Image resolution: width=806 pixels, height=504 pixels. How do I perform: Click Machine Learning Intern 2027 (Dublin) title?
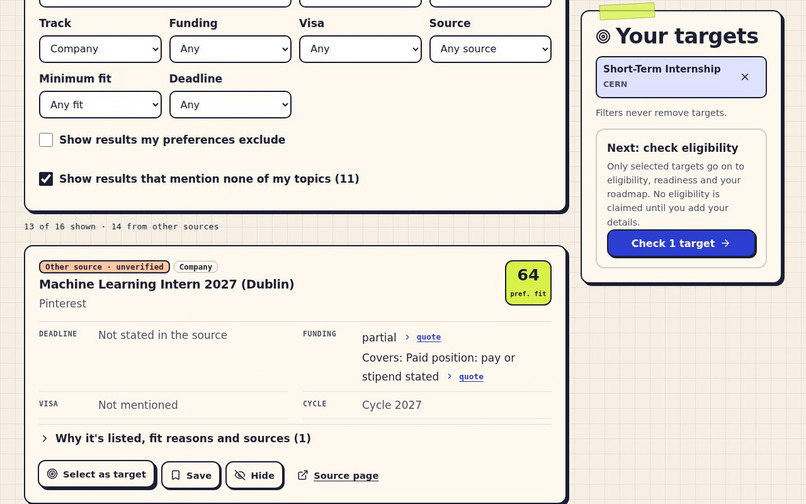(167, 284)
